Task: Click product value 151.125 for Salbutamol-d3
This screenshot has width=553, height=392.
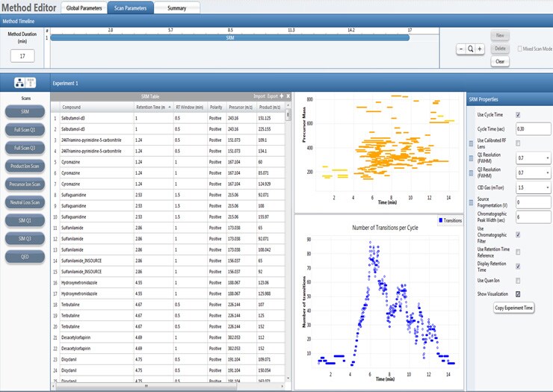Action: click(x=265, y=118)
